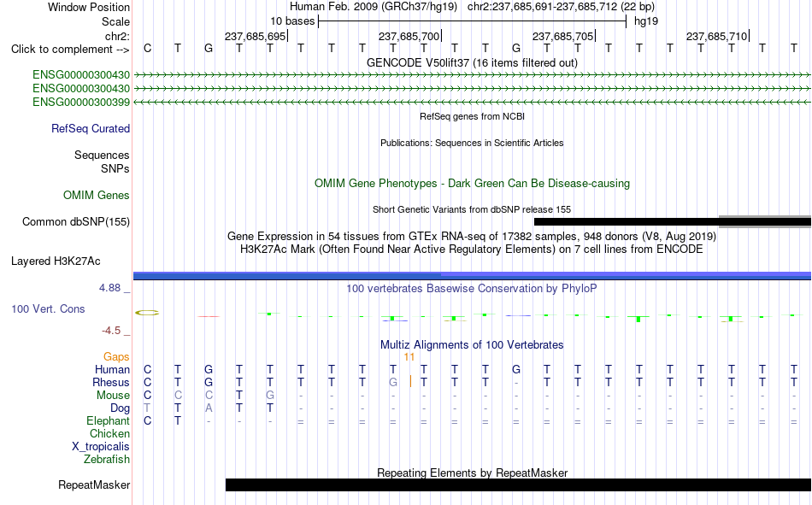
Task: Click the G base in the Mouse row
Action: (270, 395)
